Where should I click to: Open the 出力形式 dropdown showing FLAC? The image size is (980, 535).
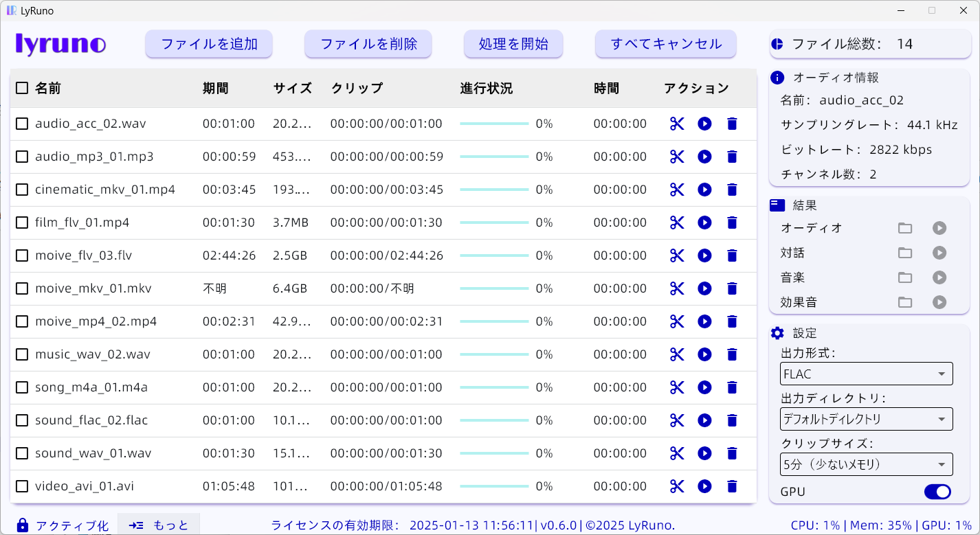866,374
